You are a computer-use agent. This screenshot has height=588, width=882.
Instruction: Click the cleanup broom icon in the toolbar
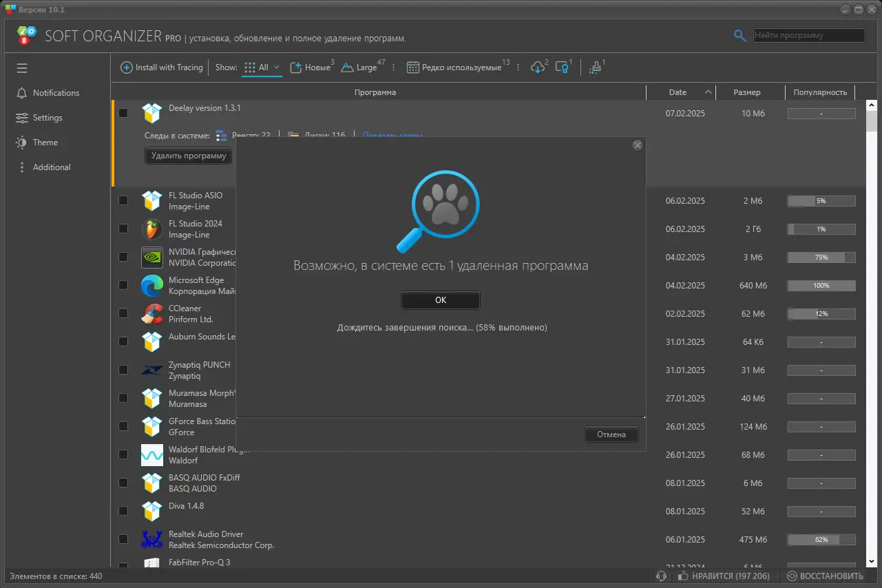[x=596, y=67]
